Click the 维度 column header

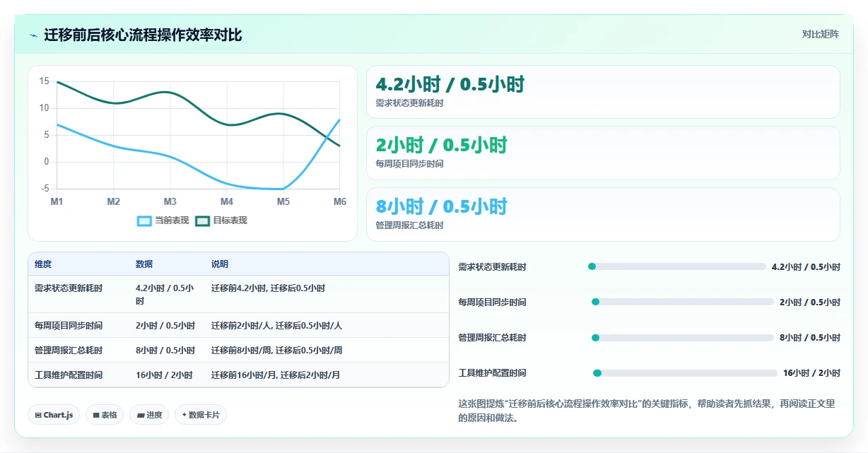43,264
